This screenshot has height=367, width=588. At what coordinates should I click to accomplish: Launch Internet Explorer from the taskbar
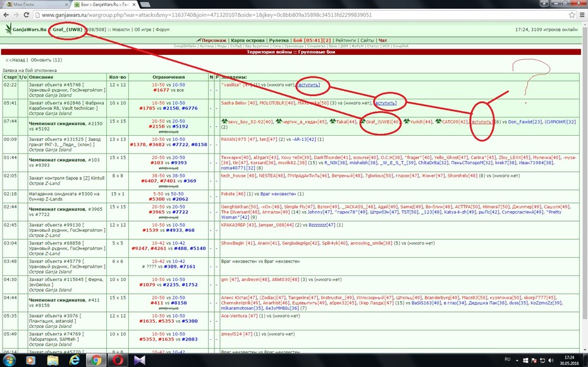pyautogui.click(x=75, y=360)
